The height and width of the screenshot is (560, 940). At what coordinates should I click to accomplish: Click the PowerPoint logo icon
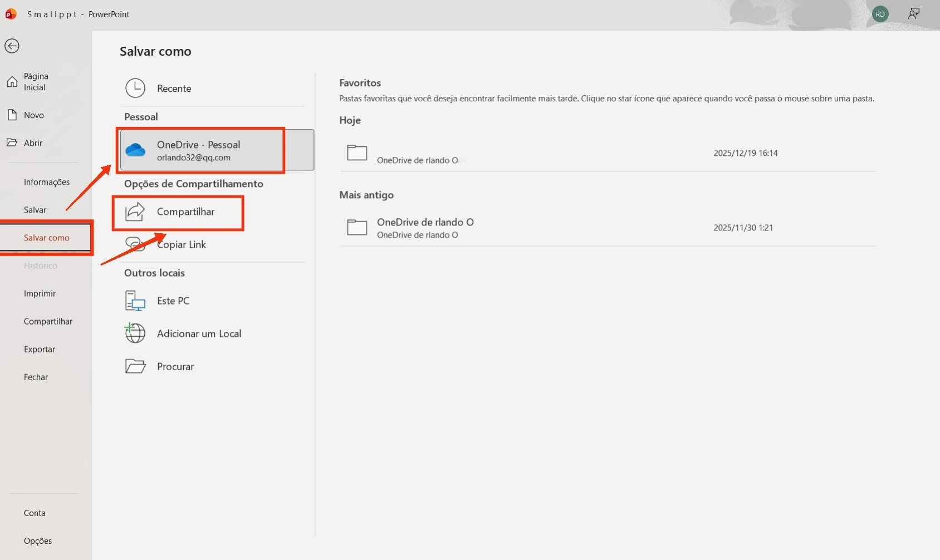(x=11, y=14)
